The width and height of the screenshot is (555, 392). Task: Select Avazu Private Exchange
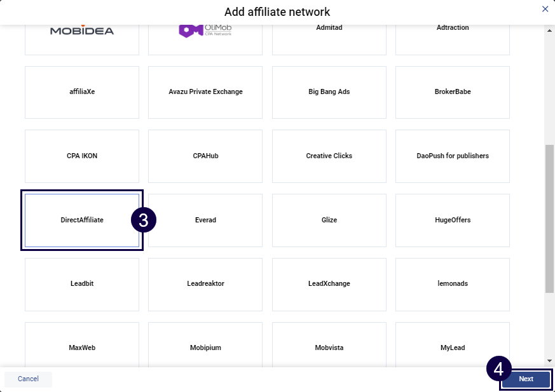click(x=205, y=91)
